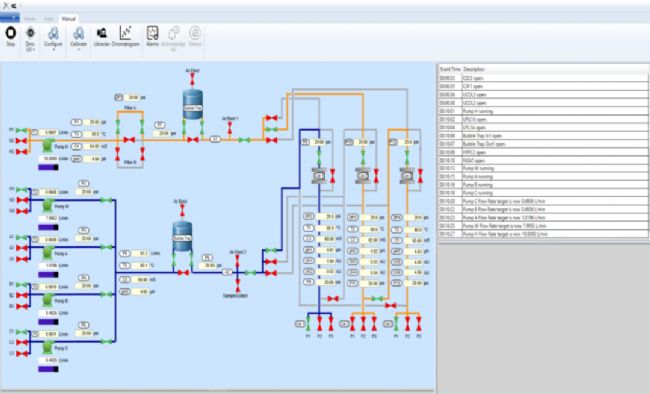Toggle the H2 inlet valve

22,141
